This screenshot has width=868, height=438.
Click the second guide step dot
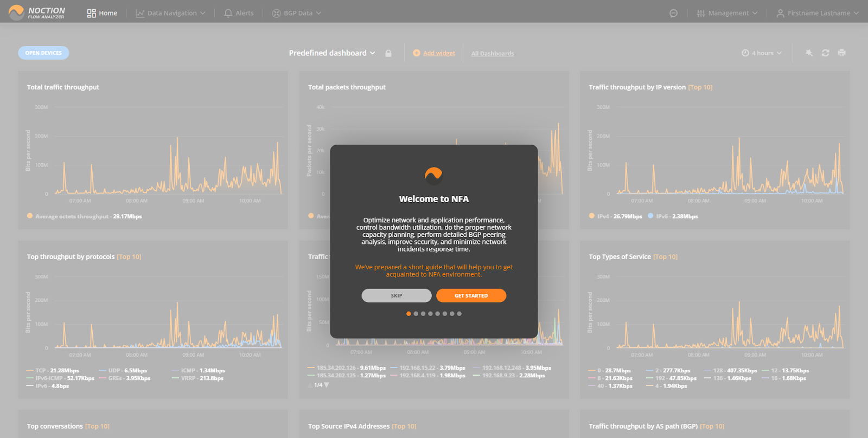tap(416, 314)
